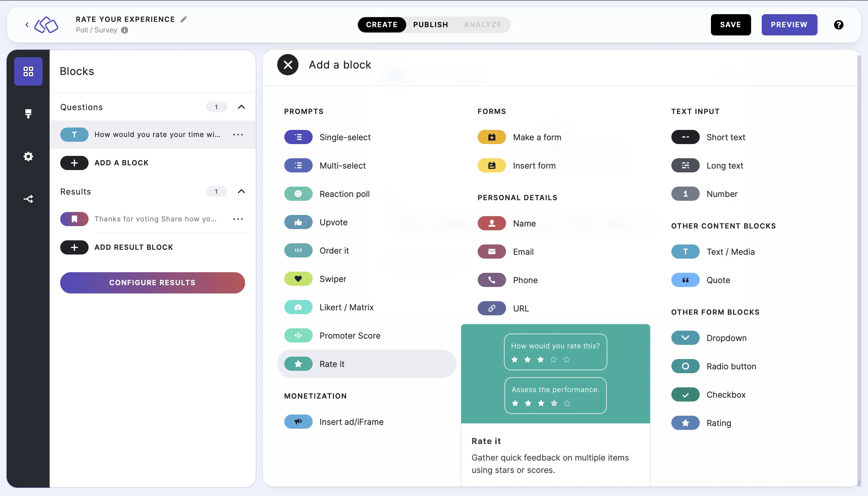Viewport: 868px width, 496px height.
Task: Click the 'Gather quick feedback' description text
Action: pyautogui.click(x=550, y=464)
